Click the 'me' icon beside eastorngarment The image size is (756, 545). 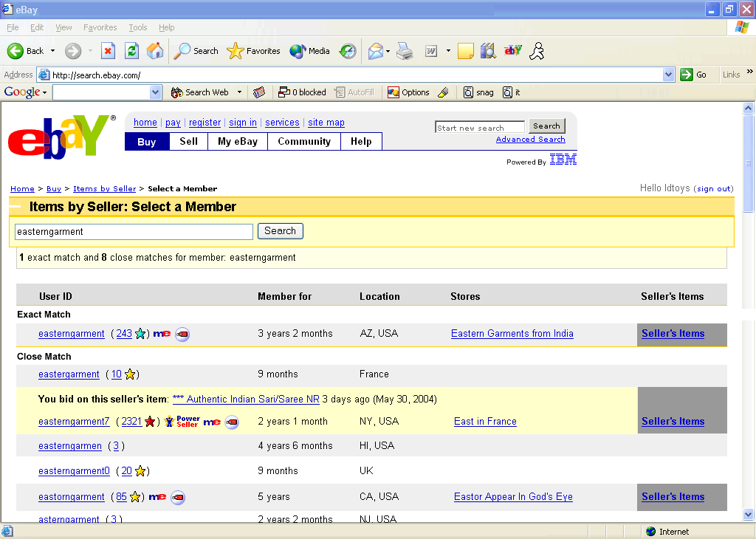(x=157, y=497)
